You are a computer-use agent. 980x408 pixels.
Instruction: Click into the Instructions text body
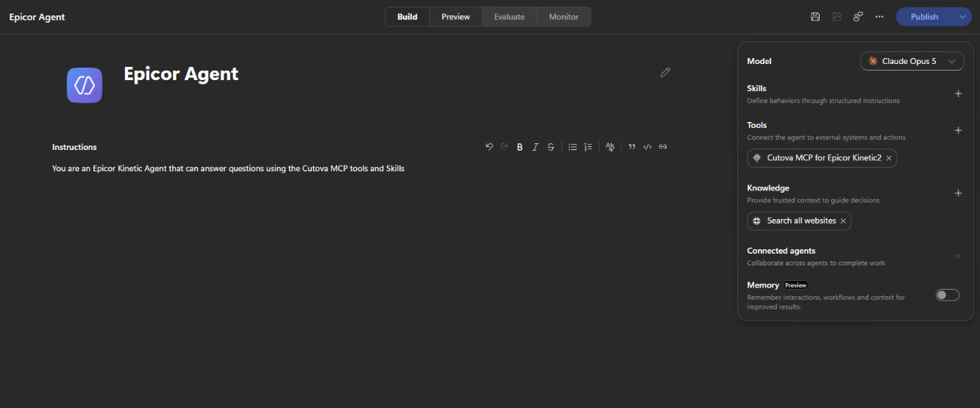pos(228,168)
